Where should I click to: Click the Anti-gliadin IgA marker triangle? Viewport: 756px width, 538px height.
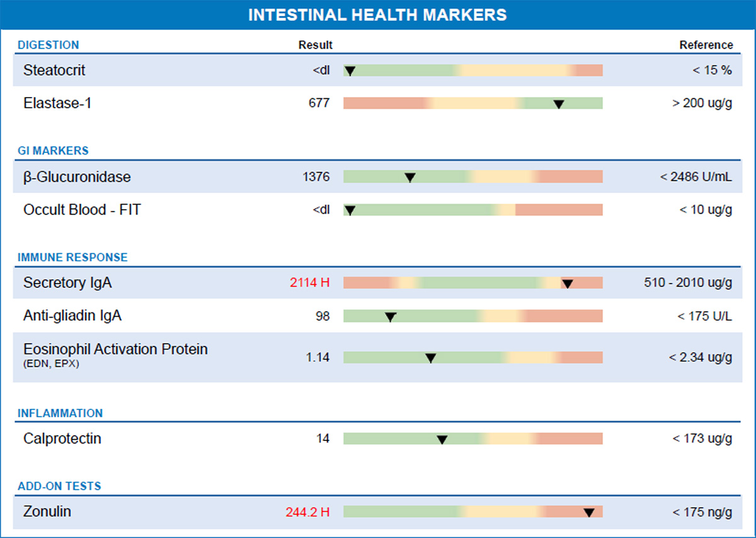pyautogui.click(x=390, y=317)
